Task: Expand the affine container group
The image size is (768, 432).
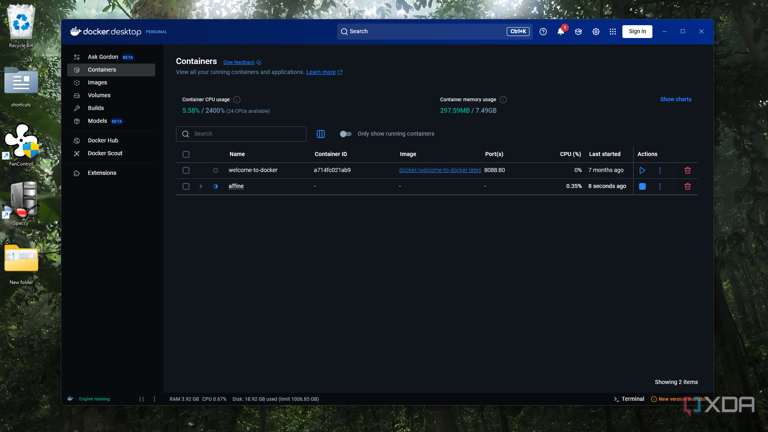Action: click(x=201, y=186)
